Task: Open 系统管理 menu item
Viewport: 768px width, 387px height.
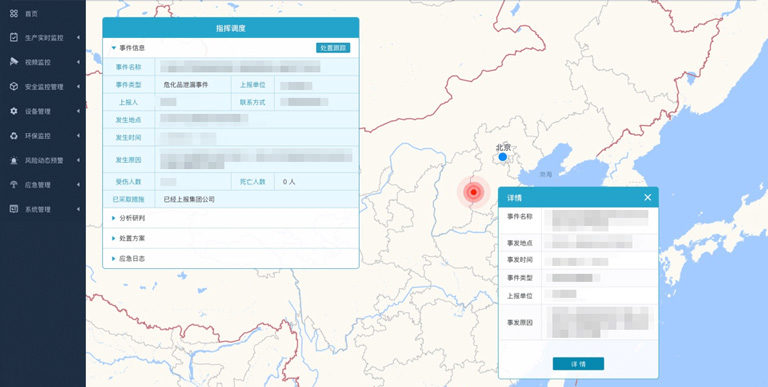Action: tap(38, 209)
